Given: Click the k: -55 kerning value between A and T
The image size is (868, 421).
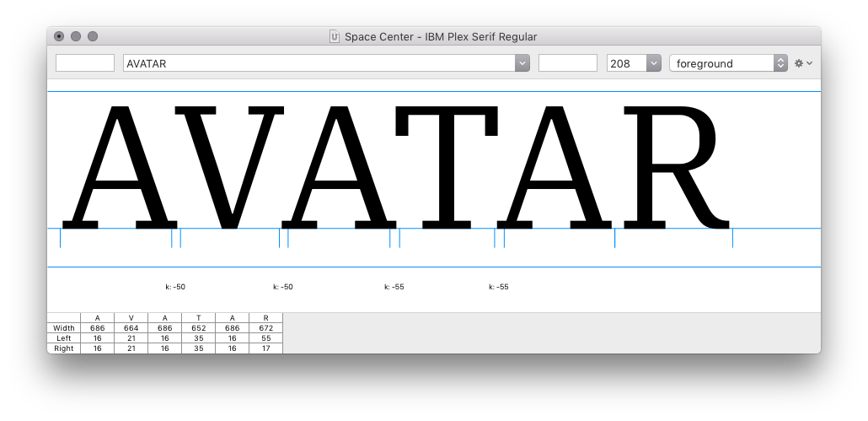Looking at the screenshot, I should pos(394,287).
